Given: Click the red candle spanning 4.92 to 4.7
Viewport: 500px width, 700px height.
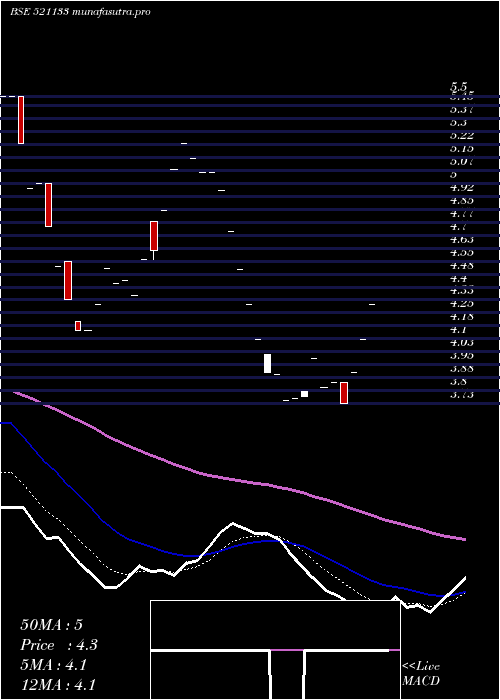Looking at the screenshot, I should tap(48, 205).
